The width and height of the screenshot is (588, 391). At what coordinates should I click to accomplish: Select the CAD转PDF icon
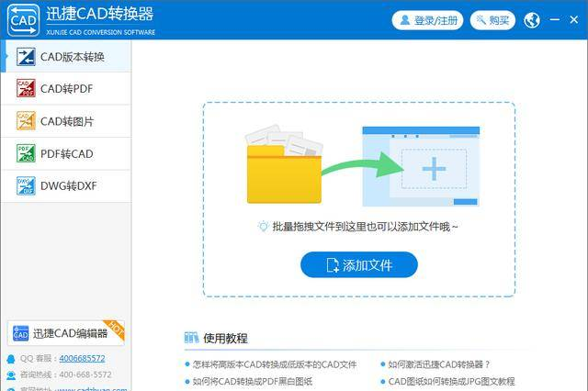coord(26,88)
